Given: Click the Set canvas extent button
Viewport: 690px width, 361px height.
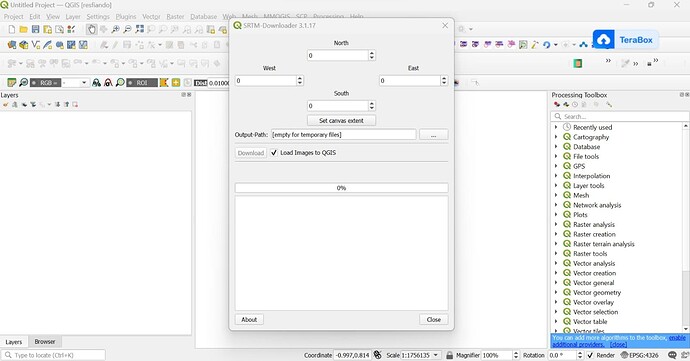Looking at the screenshot, I should point(341,121).
